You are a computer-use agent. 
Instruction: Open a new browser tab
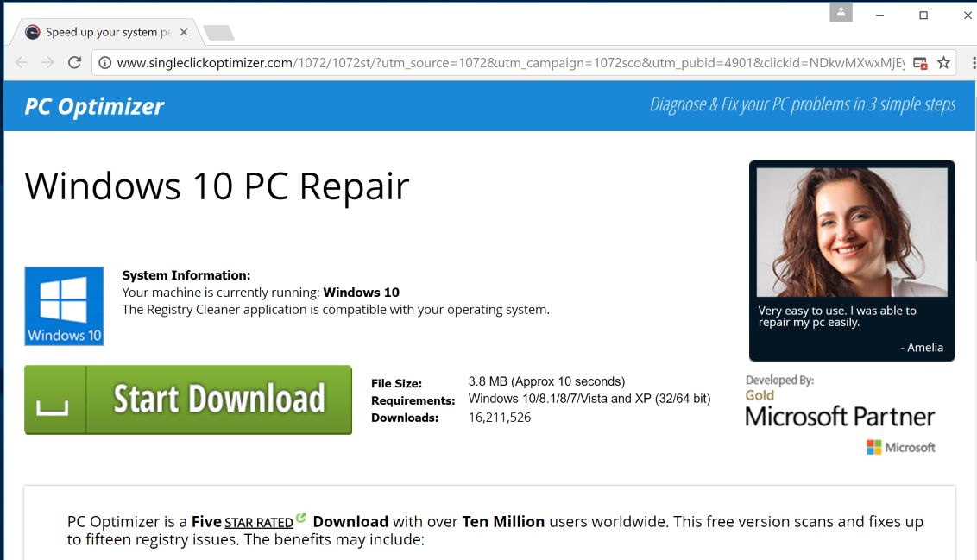coord(218,33)
